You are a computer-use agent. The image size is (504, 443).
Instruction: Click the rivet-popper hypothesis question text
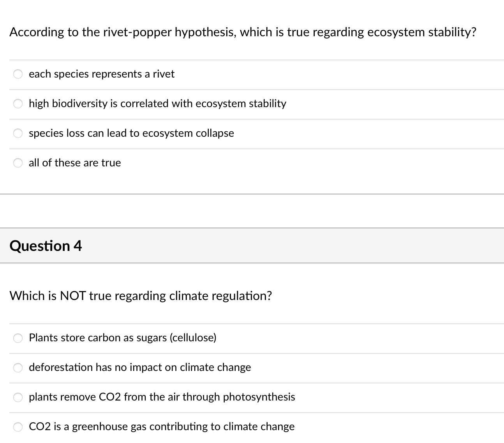point(243,32)
